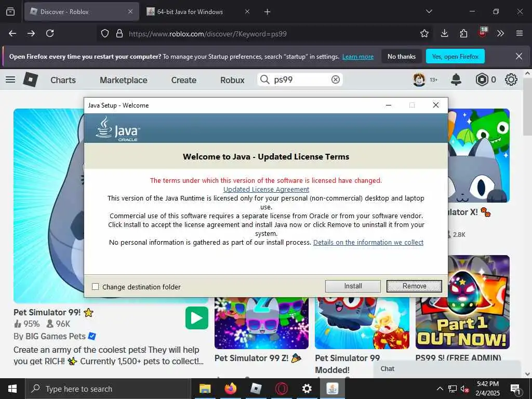
Task: Open the tracking protection shield icon
Action: click(105, 34)
